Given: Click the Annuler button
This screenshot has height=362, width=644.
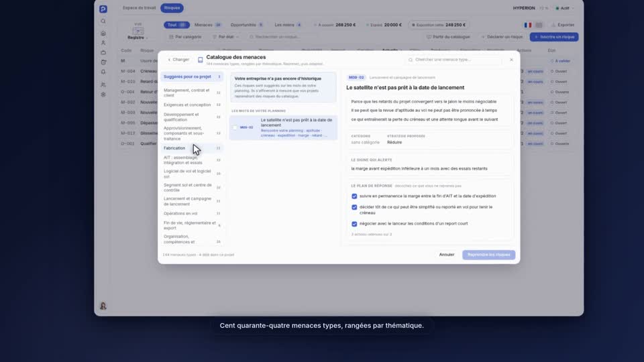Looking at the screenshot, I should tap(447, 255).
